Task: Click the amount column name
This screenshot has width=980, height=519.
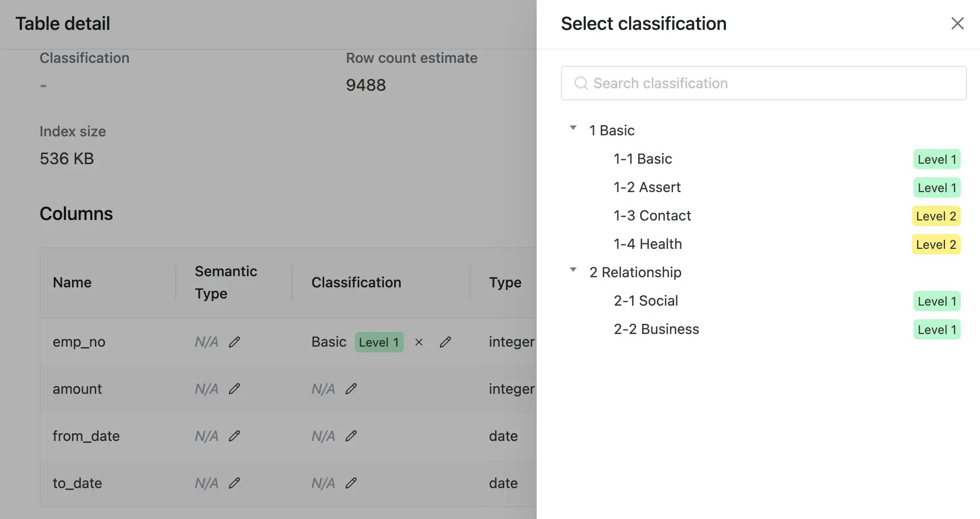Action: [x=77, y=389]
